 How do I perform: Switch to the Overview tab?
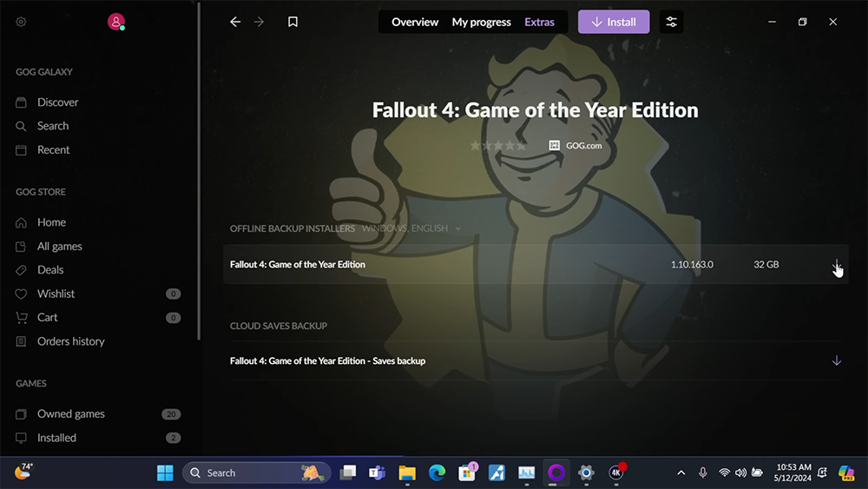pos(415,23)
